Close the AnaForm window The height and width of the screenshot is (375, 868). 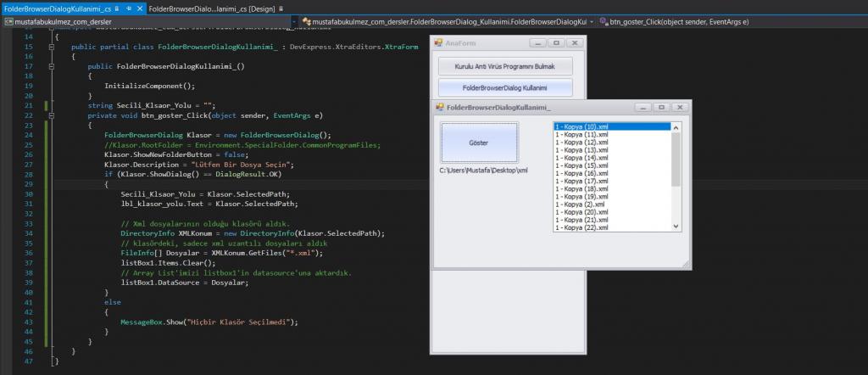point(575,42)
